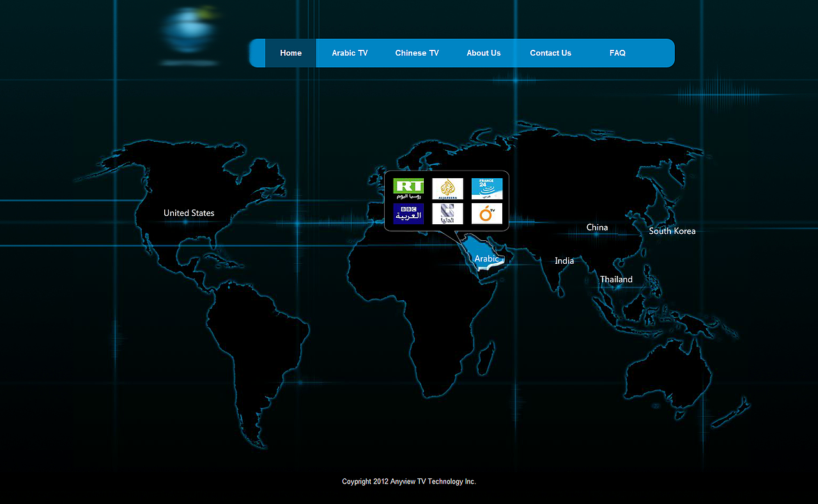Open the gray-logo channel below Al Jazeera
This screenshot has width=818, height=504.
coord(447,214)
